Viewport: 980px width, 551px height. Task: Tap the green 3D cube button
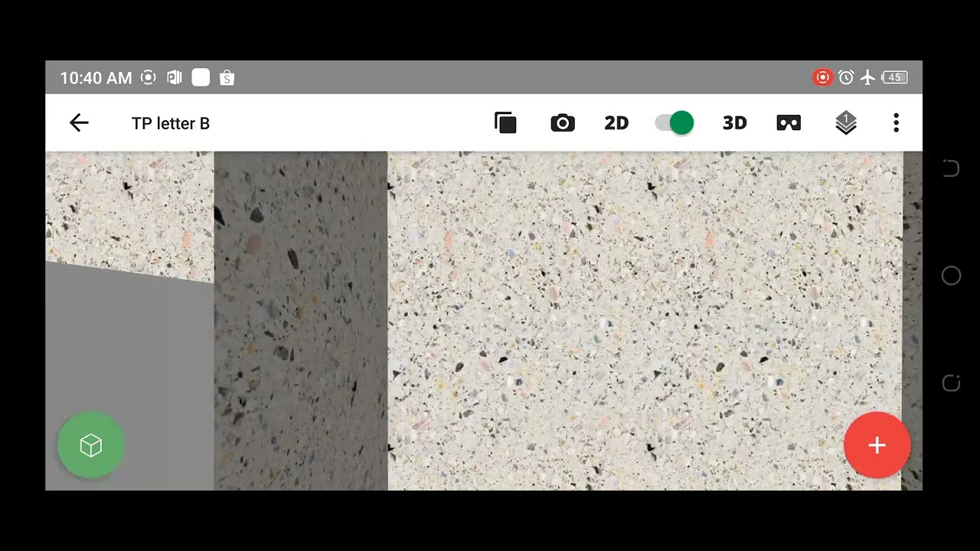coord(91,445)
